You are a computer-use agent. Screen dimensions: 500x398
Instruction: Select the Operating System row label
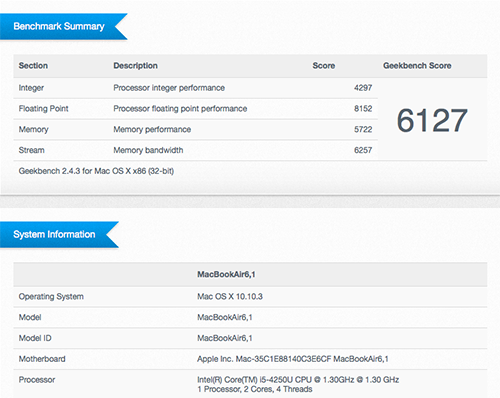coord(51,297)
